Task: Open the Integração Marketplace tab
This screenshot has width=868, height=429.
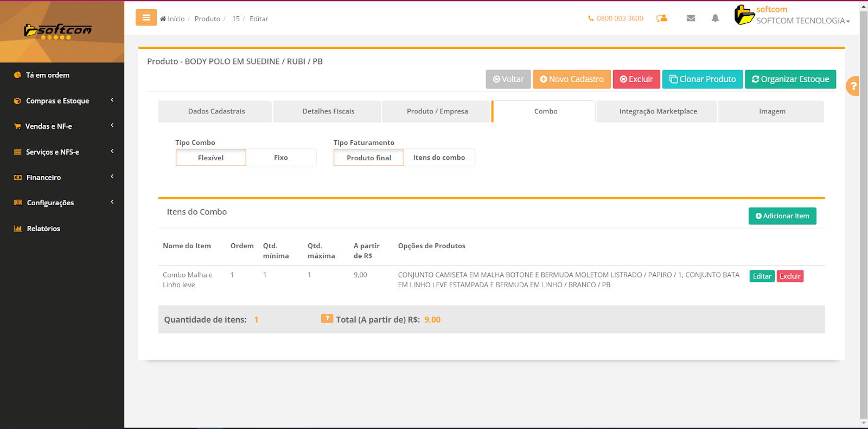Action: point(658,111)
